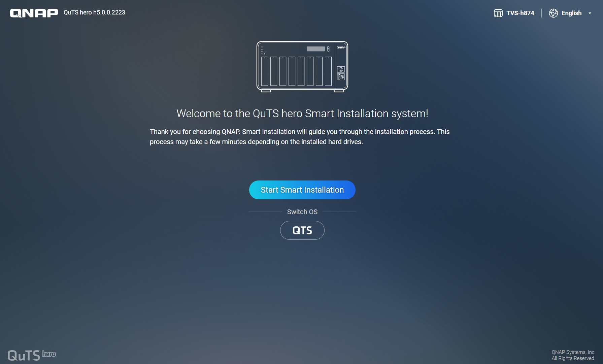
Task: Select the English language label
Action: (x=572, y=13)
